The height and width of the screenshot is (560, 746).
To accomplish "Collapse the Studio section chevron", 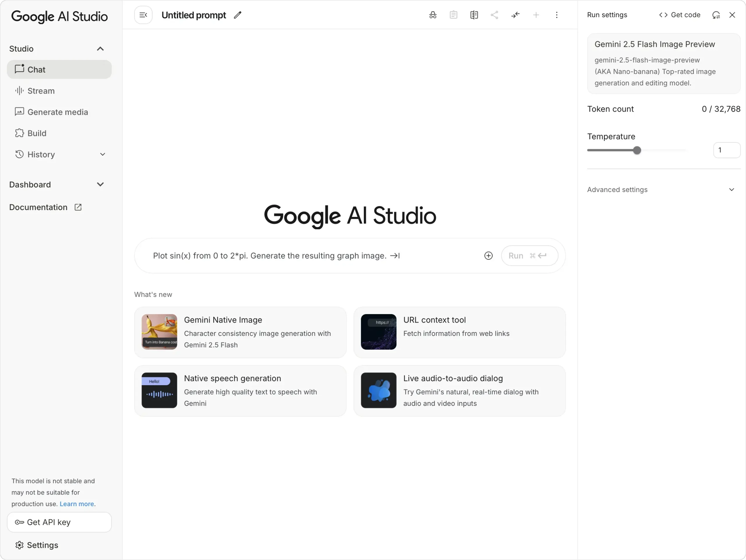I will point(100,49).
